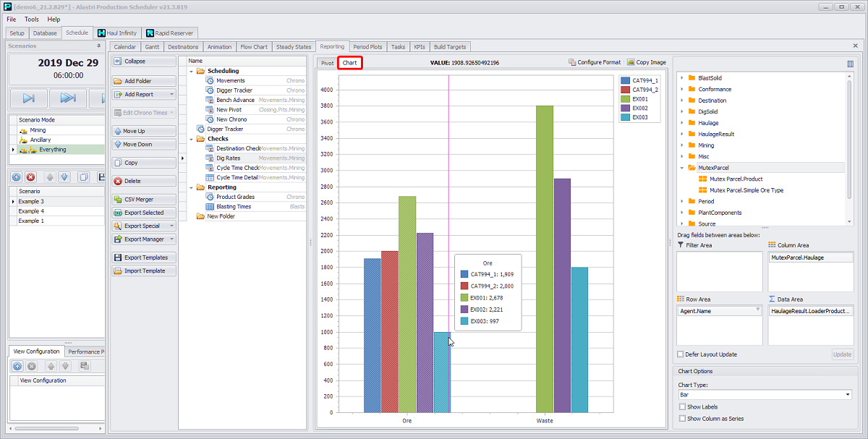The image size is (868, 439).
Task: Open the Chart Type dropdown
Action: click(x=847, y=395)
